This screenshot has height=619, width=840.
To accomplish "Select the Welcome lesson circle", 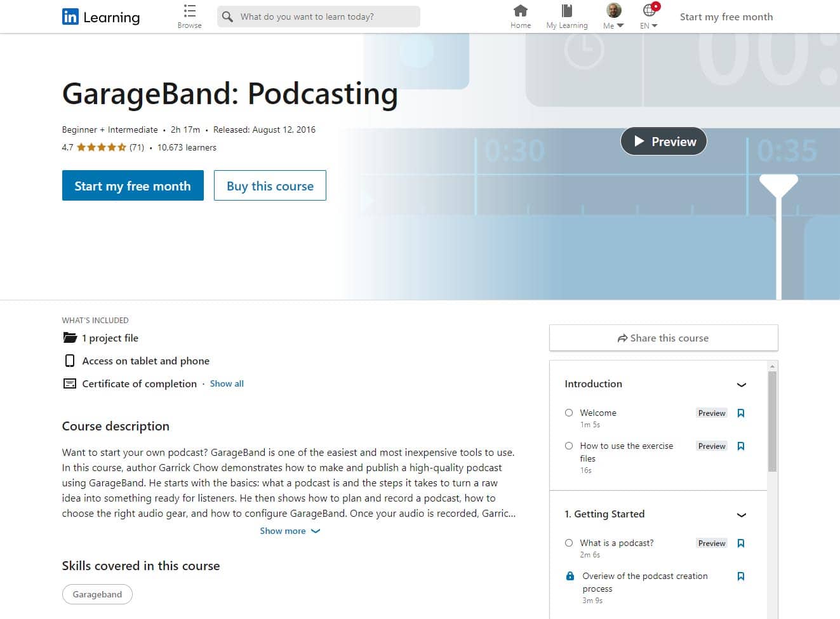I will point(569,413).
